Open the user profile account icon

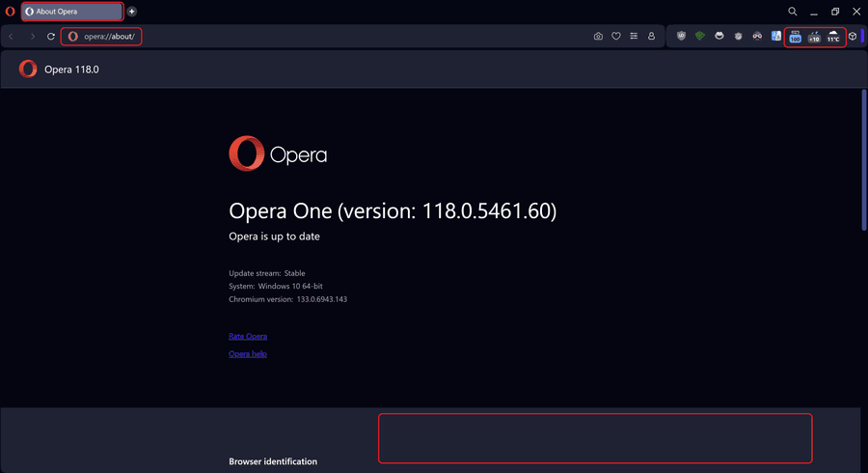click(x=652, y=36)
